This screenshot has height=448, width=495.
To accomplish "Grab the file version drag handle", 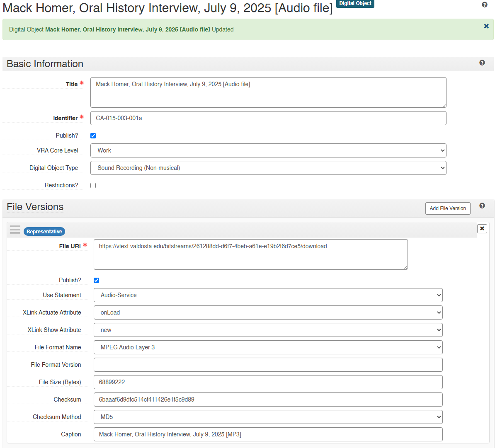I will (x=15, y=230).
